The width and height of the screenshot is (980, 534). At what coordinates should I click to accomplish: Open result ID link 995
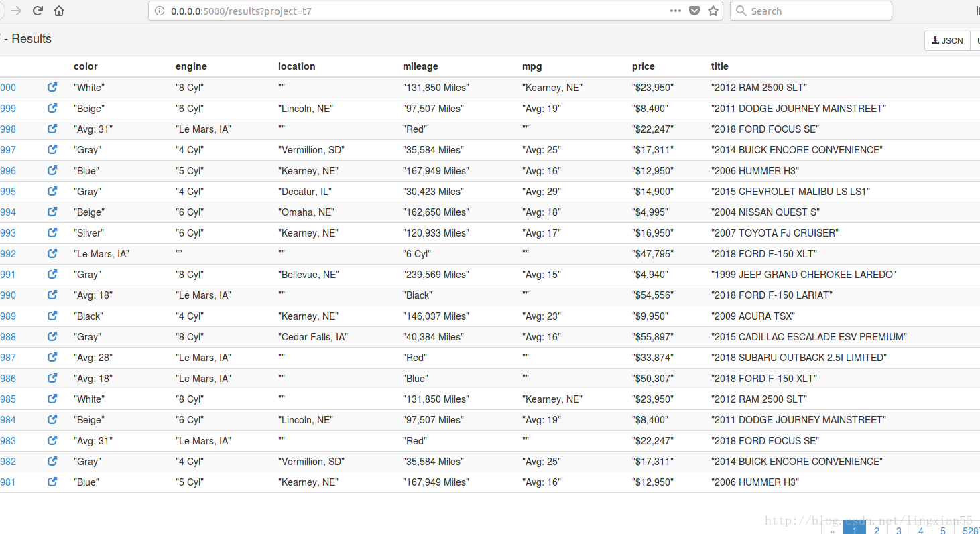tap(8, 192)
